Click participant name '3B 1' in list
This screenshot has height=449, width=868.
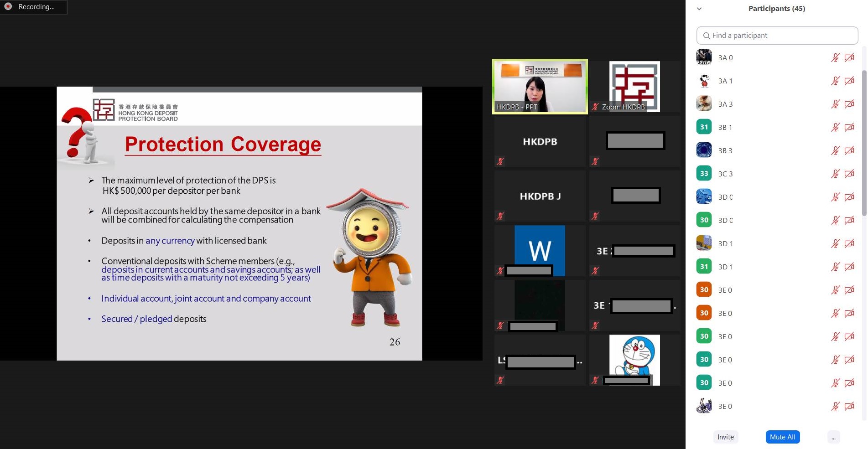click(x=725, y=128)
